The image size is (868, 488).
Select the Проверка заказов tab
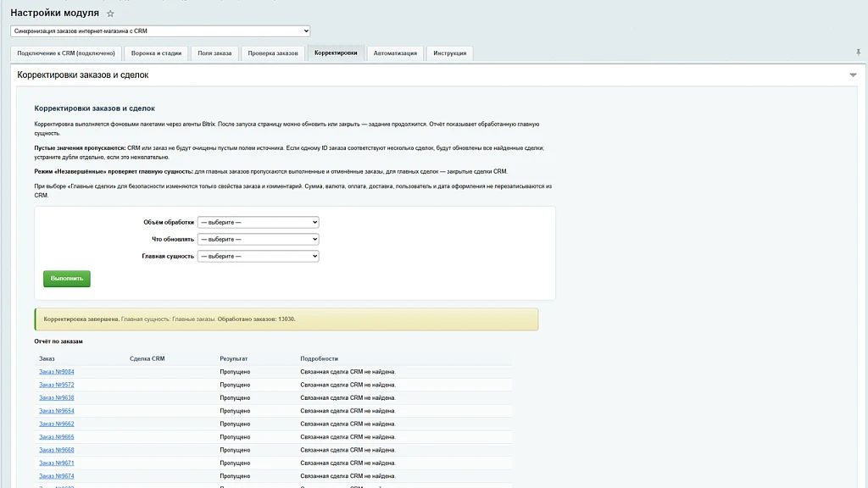coord(273,53)
